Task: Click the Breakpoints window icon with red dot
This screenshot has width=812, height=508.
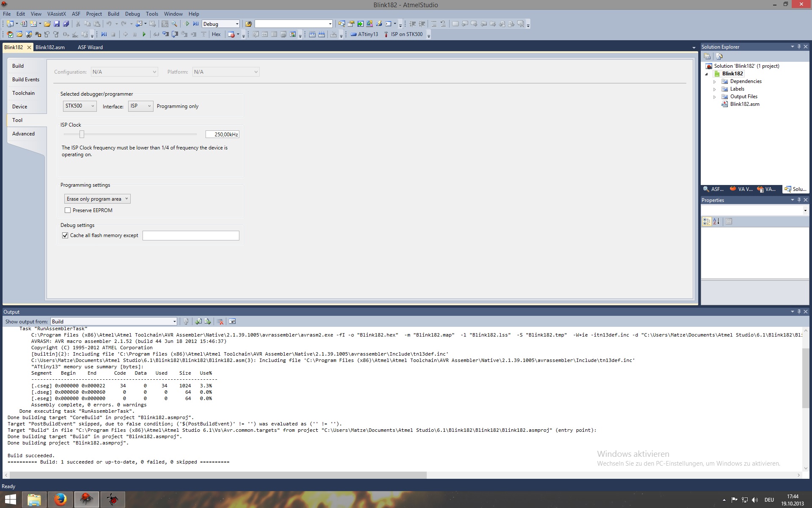Action: point(231,34)
